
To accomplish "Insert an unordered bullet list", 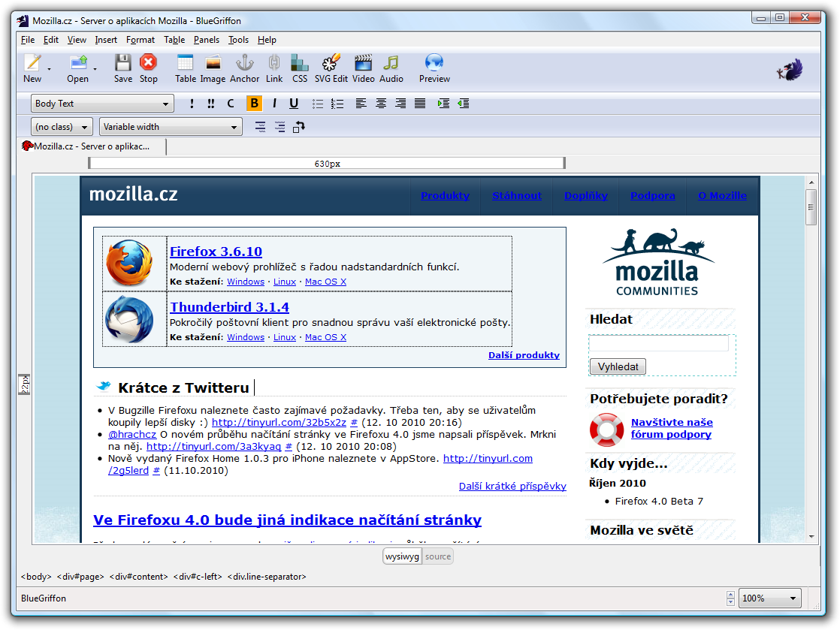I will pos(318,104).
